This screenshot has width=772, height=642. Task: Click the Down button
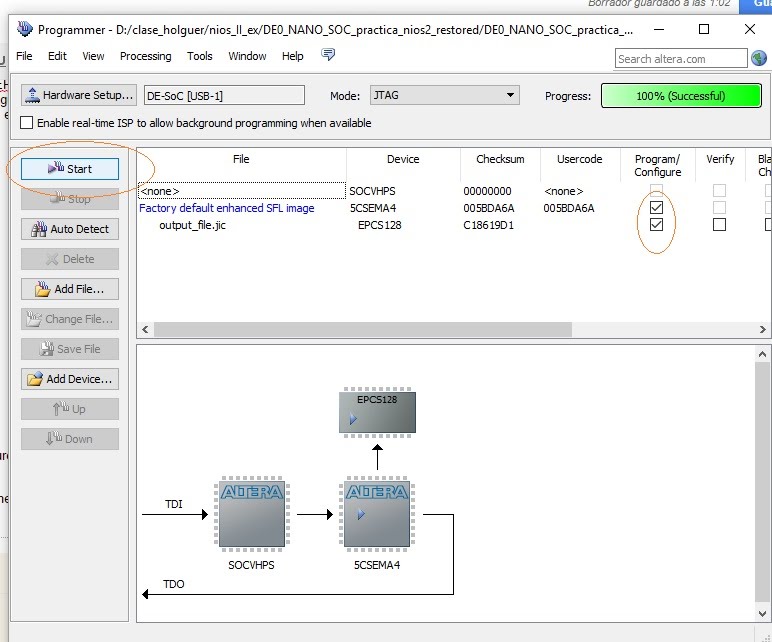[69, 439]
